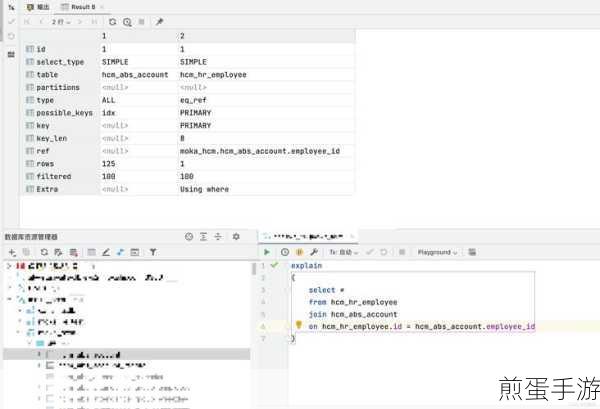Filter the database explorer tree
The height and width of the screenshot is (409, 600).
[x=153, y=252]
